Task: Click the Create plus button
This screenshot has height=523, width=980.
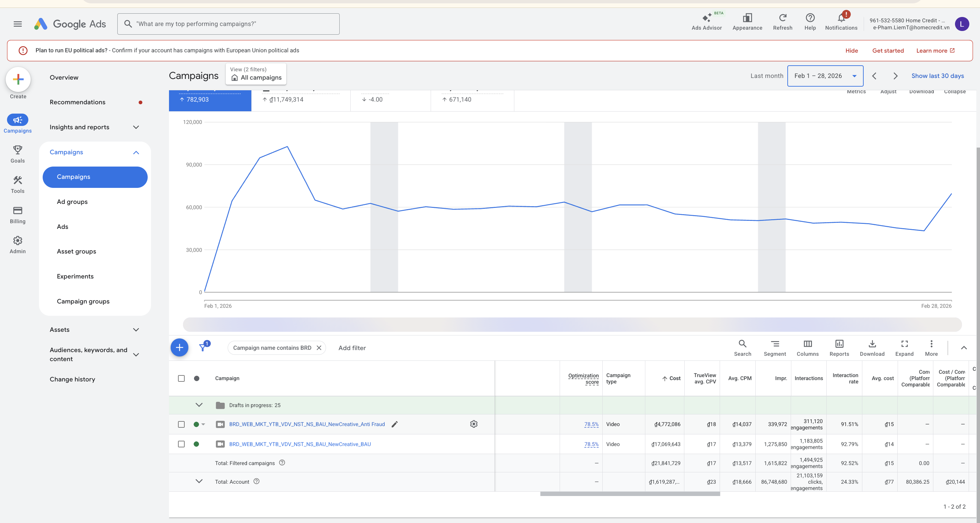Action: click(18, 79)
